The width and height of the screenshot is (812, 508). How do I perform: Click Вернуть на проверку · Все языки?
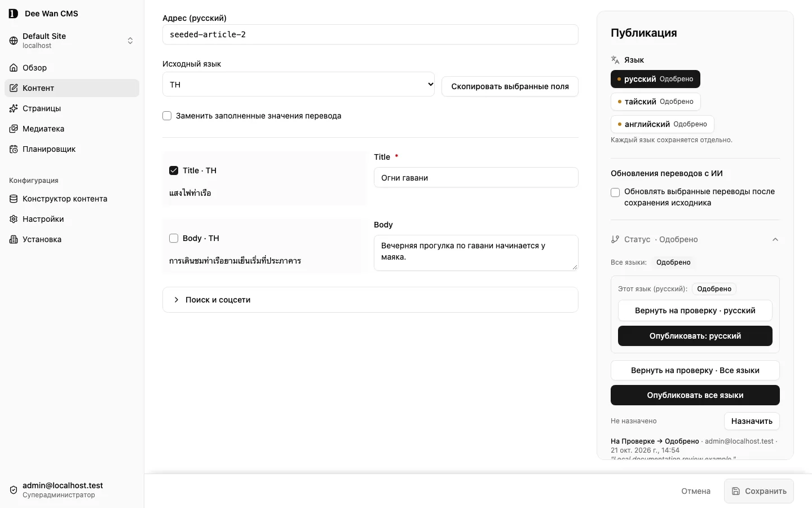click(x=695, y=370)
